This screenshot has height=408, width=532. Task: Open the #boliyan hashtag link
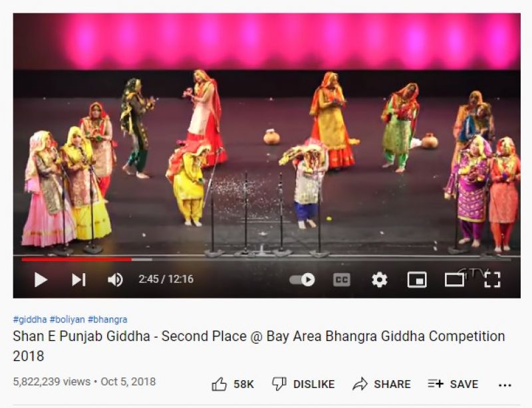click(67, 320)
